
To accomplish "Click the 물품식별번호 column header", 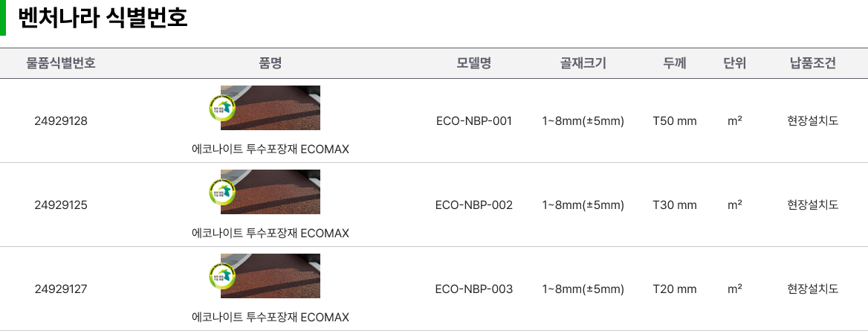I will [x=61, y=63].
